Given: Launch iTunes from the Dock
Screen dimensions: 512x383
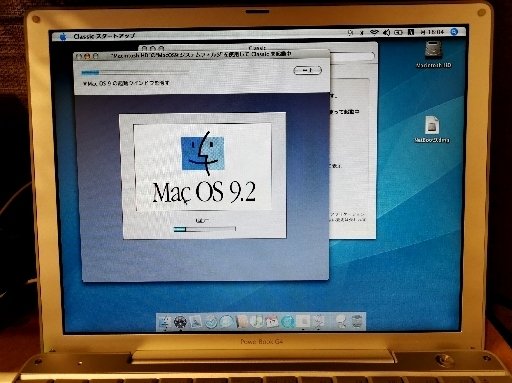Looking at the screenshot, I should tap(256, 322).
